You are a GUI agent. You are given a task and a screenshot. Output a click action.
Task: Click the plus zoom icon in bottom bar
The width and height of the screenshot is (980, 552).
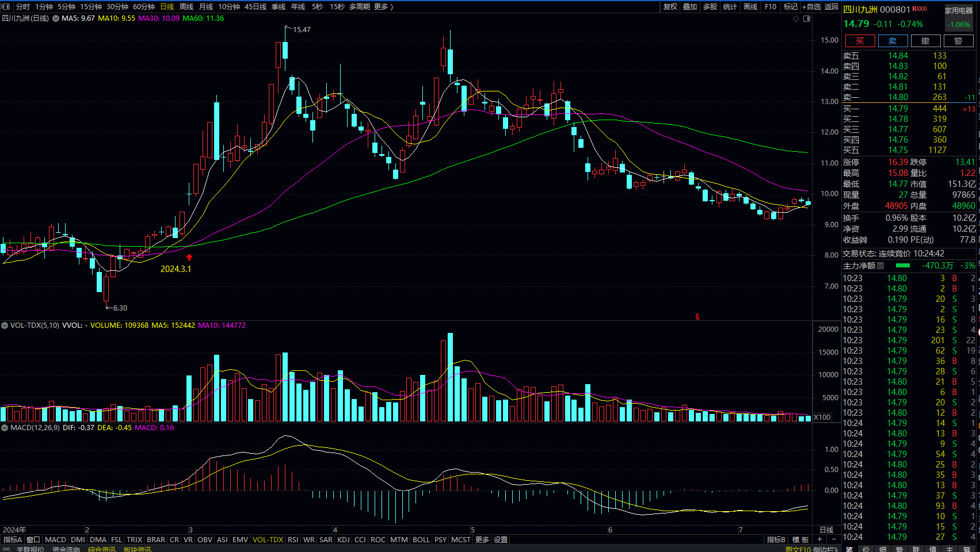tap(819, 539)
